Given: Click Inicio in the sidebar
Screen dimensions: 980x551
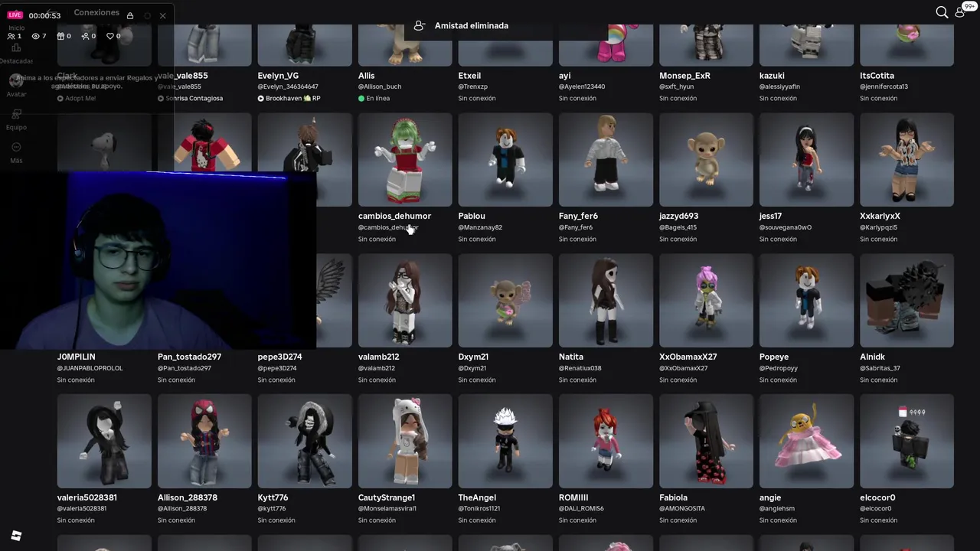Looking at the screenshot, I should tap(16, 28).
